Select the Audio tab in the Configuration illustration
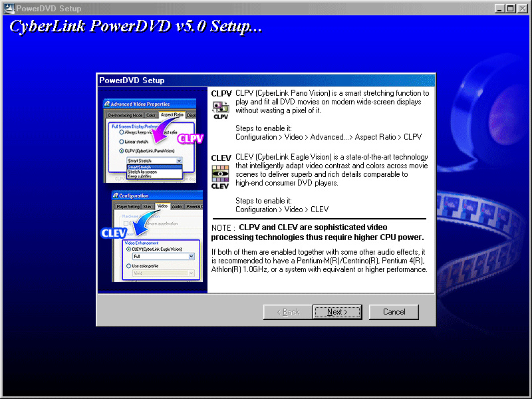 click(x=177, y=206)
